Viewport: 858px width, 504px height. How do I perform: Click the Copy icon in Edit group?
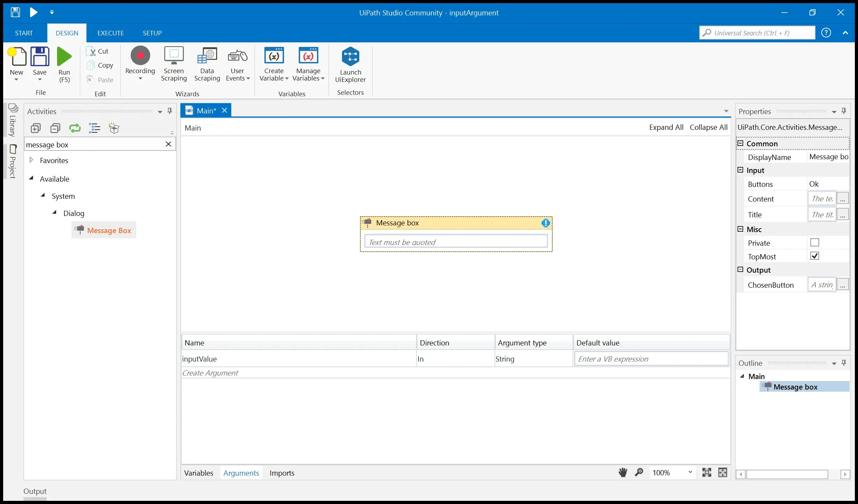pyautogui.click(x=91, y=65)
